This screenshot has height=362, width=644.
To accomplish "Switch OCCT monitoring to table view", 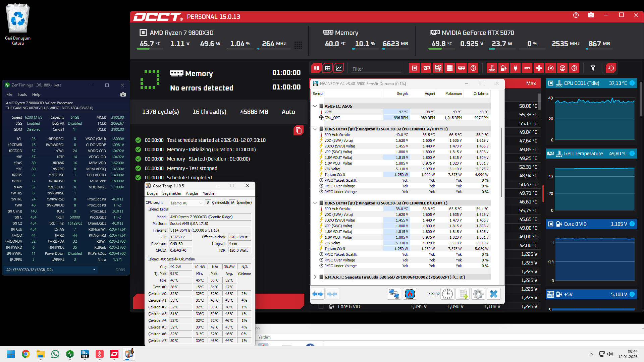I will click(x=328, y=68).
